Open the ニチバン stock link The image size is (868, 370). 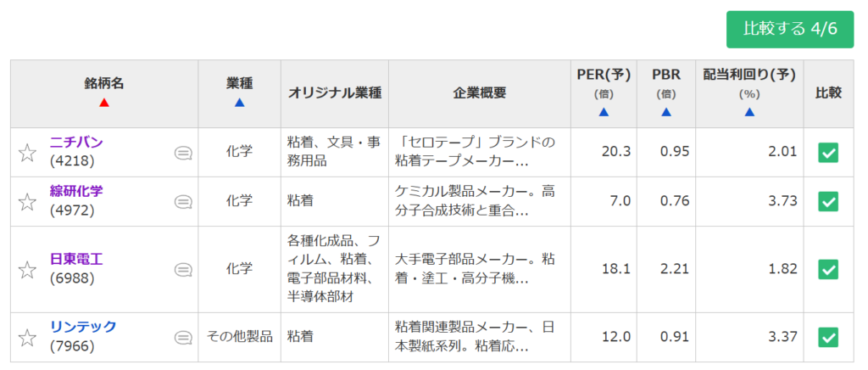(76, 142)
